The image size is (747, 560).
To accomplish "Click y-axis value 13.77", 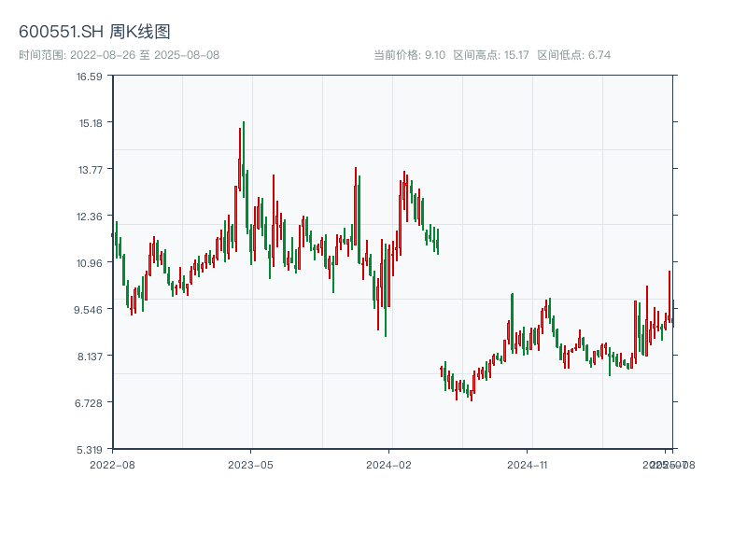I will coord(90,170).
